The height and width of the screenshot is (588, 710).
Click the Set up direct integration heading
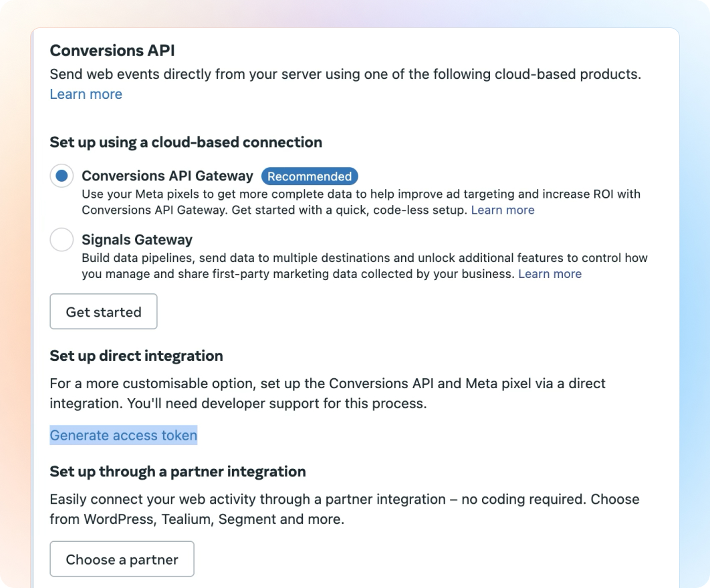click(x=136, y=356)
